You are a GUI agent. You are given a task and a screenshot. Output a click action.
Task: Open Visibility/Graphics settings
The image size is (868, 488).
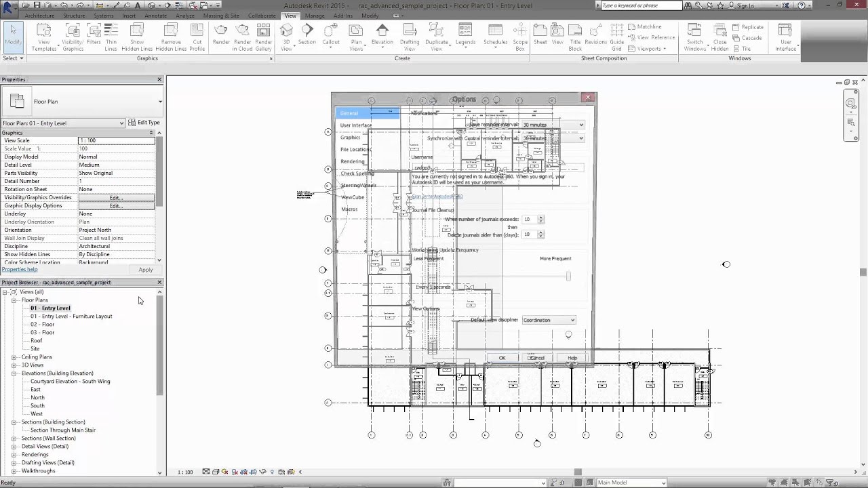click(73, 37)
